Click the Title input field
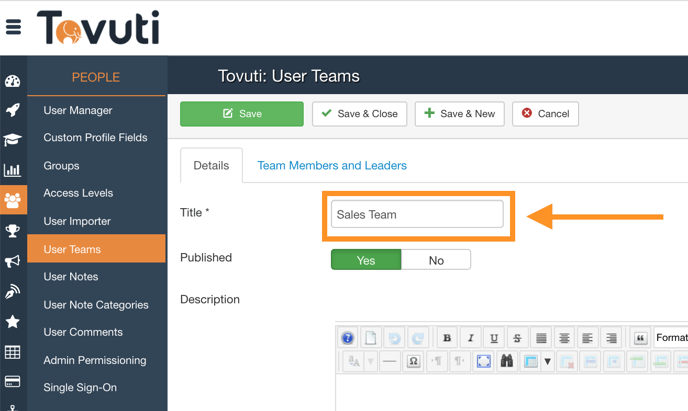Viewport: 688px width, 411px height. coord(417,214)
